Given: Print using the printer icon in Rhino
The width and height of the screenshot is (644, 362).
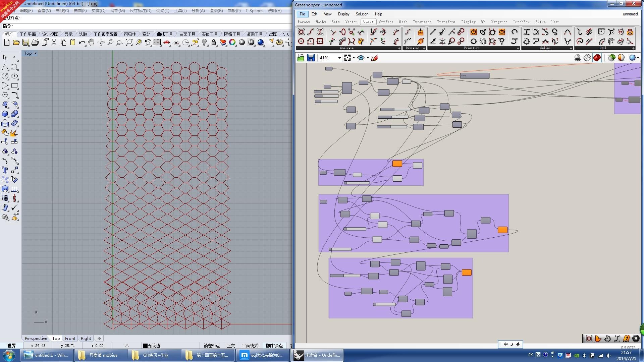Looking at the screenshot, I should [x=35, y=43].
